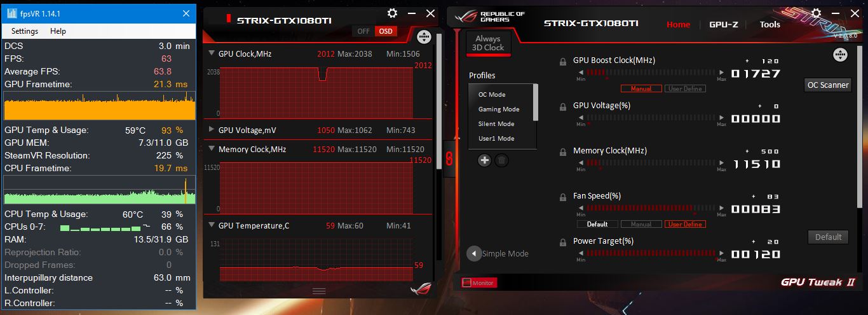Toggle lock for GPU Voltage

coord(563,107)
